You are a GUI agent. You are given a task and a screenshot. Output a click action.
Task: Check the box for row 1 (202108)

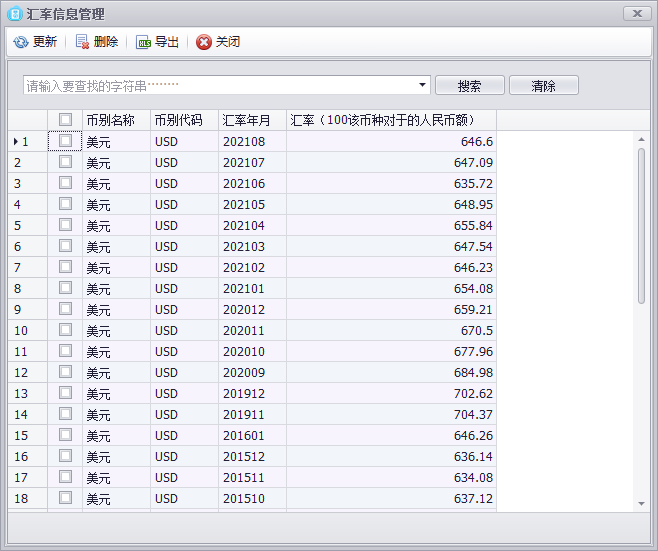click(65, 141)
